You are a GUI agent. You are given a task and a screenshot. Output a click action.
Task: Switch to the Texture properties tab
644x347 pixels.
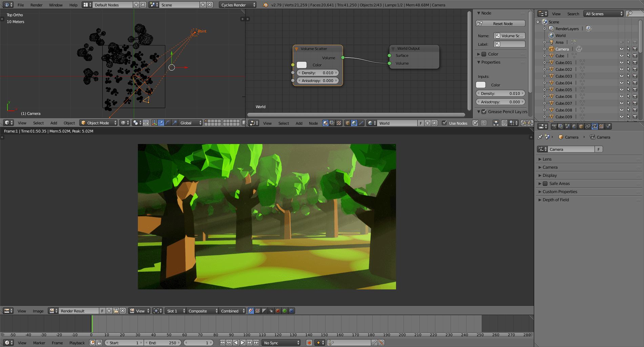[x=601, y=126]
